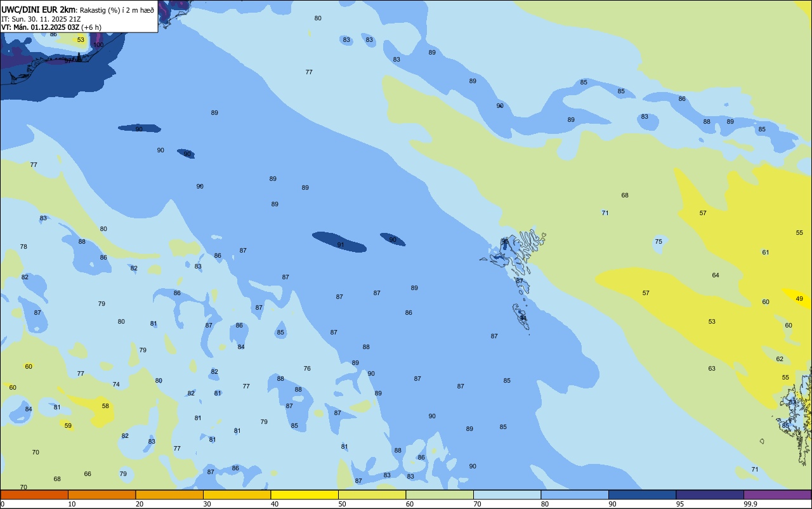
Task: Select the '40' legend scale label
Action: [x=274, y=504]
